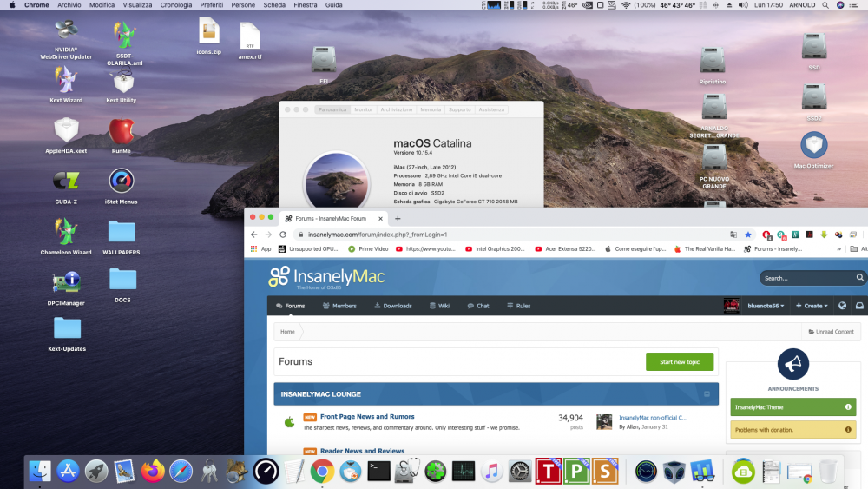Viewport: 868px width, 489px height.
Task: Select the amex.rtf file on desktop
Action: coord(250,36)
